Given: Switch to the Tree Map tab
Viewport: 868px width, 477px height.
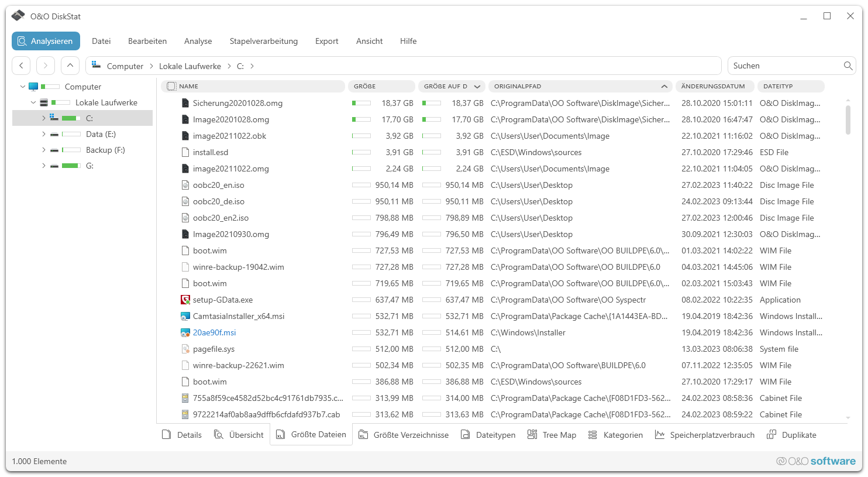Looking at the screenshot, I should [x=552, y=435].
